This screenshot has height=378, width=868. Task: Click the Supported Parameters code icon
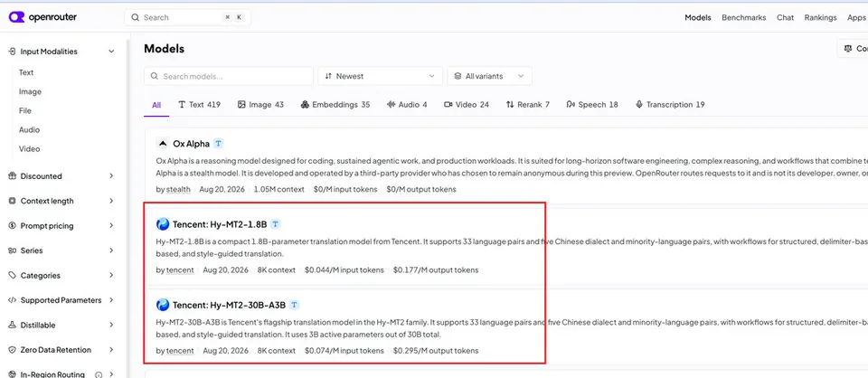coord(12,300)
